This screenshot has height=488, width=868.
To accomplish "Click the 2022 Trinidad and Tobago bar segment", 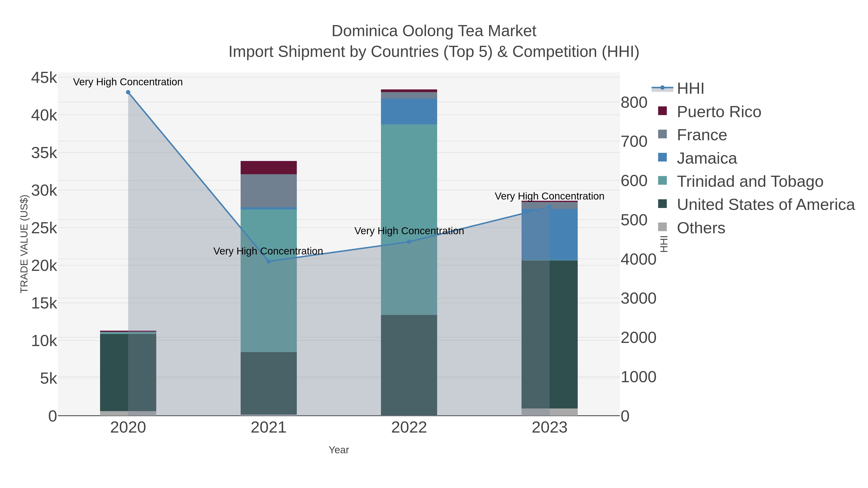I will [409, 220].
